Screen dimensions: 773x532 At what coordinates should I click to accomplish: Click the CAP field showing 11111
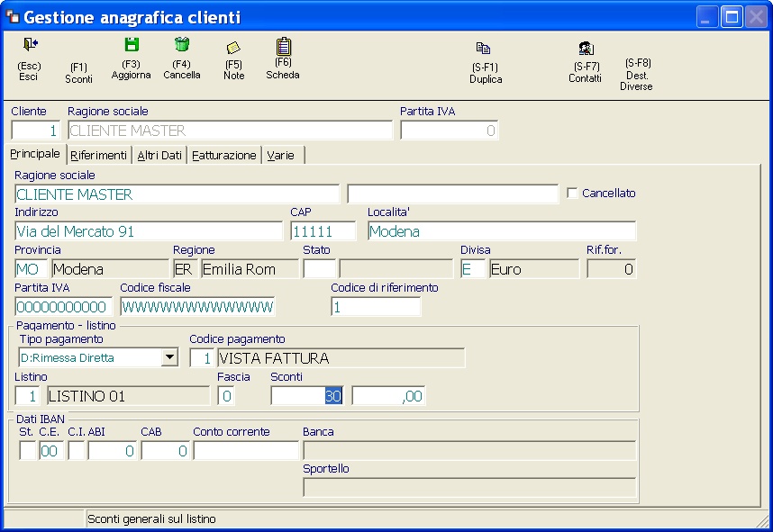pyautogui.click(x=323, y=231)
